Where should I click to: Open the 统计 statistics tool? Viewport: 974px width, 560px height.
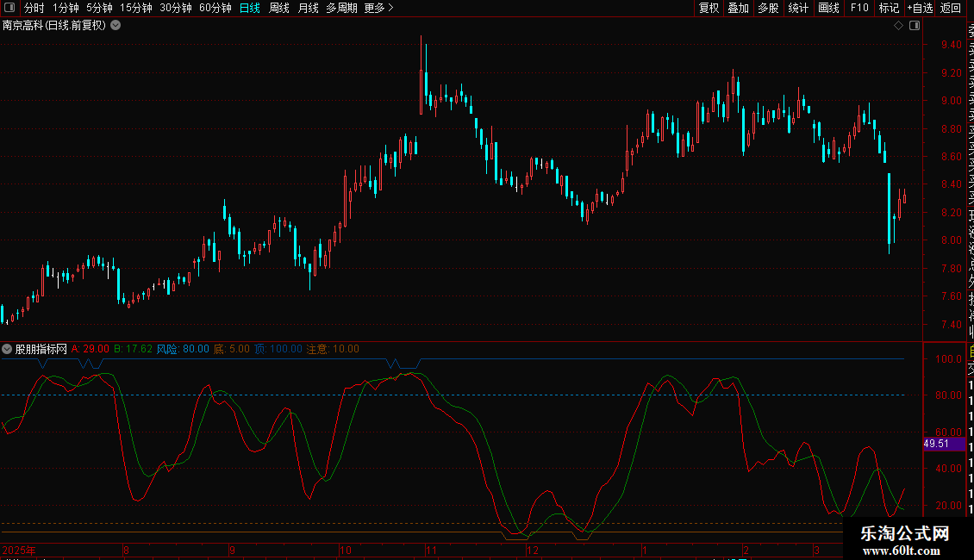(798, 8)
